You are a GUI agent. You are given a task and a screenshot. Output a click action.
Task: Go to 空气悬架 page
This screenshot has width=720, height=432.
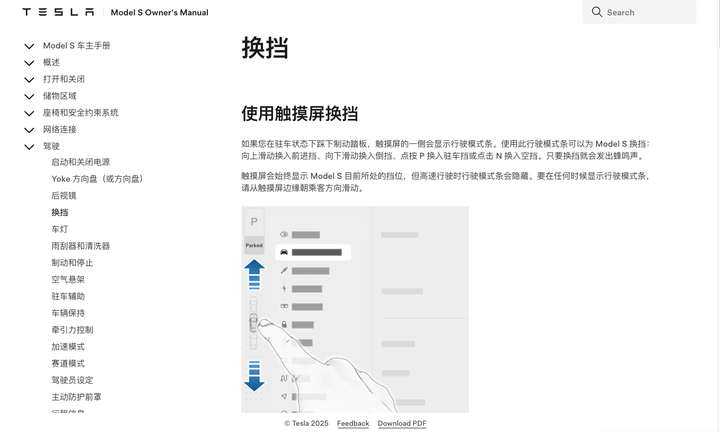[68, 279]
